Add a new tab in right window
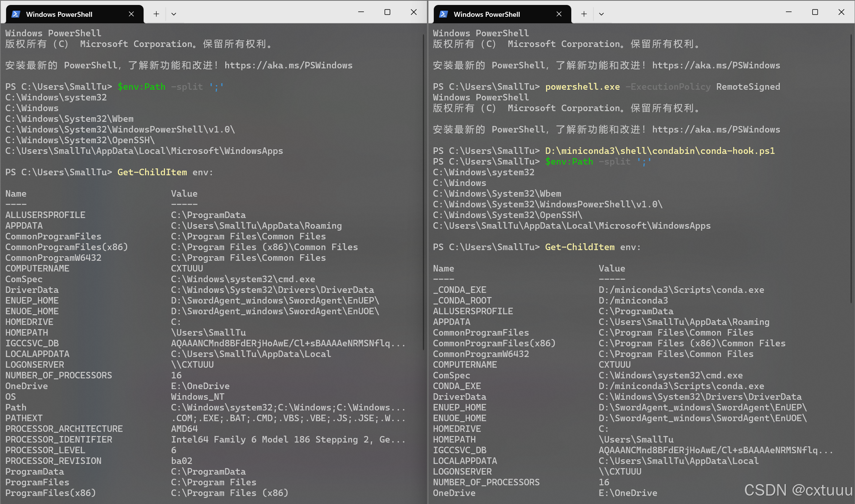Viewport: 855px width, 504px height. 584,14
